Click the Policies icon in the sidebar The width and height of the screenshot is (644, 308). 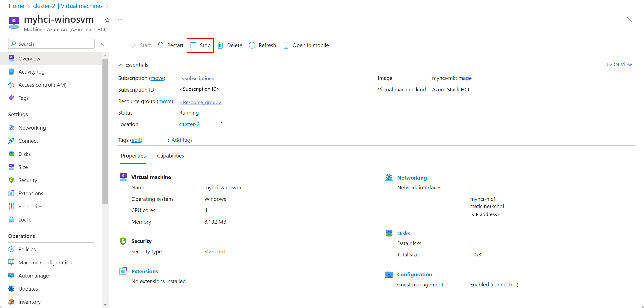point(11,249)
